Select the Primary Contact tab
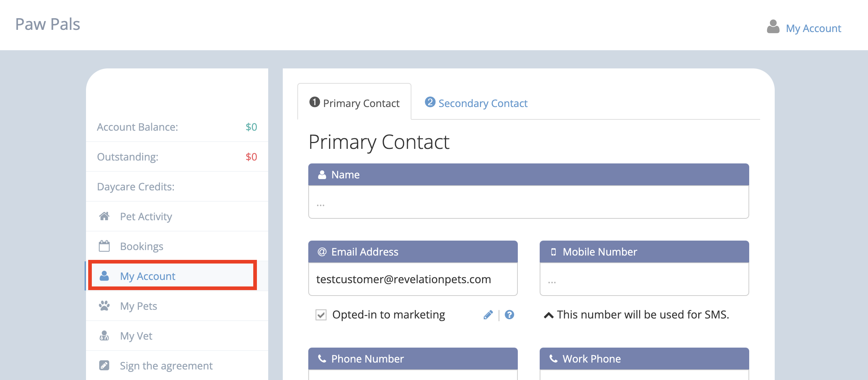Screen dimensions: 868x380 point(355,103)
